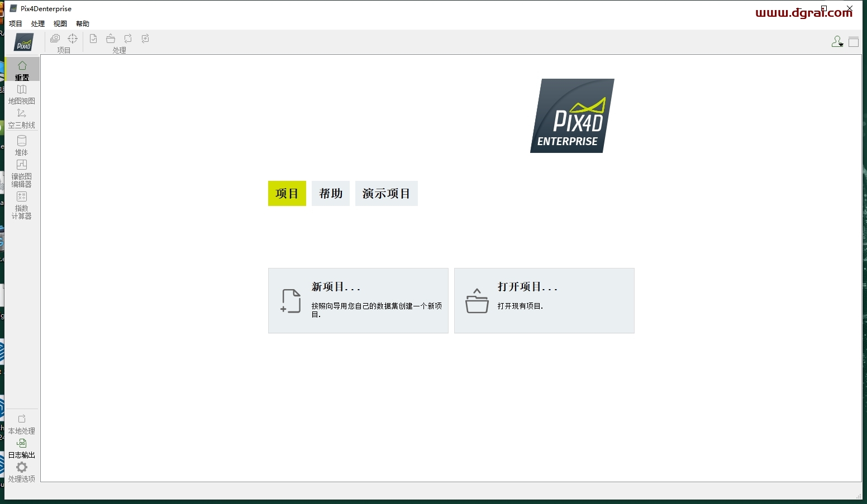
Task: Select the 重置 home sidebar button
Action: pyautogui.click(x=22, y=70)
